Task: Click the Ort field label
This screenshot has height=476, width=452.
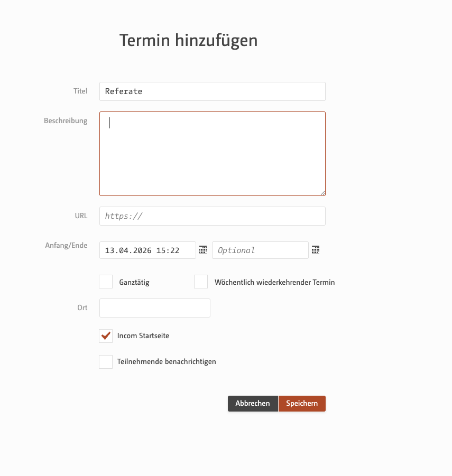Action: click(82, 308)
